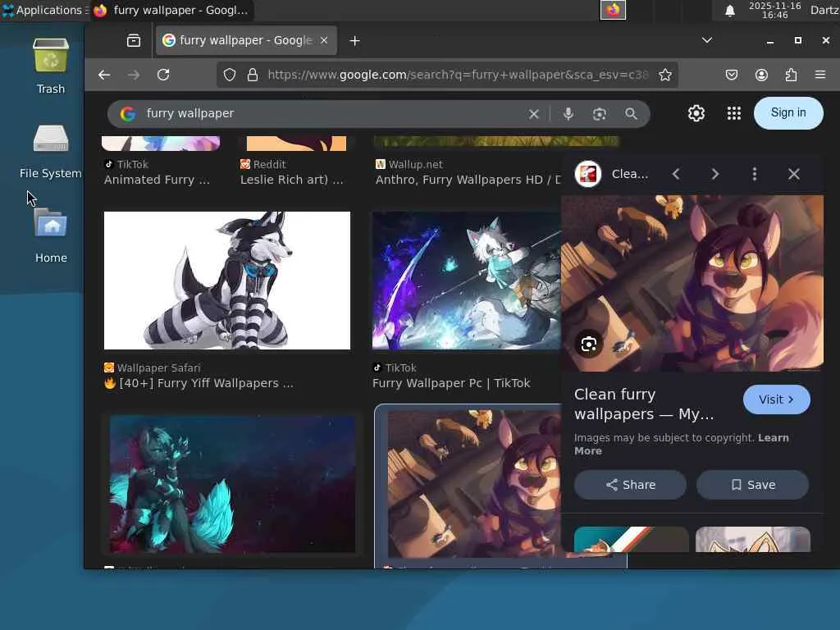Show previous image in preview panel

[676, 174]
